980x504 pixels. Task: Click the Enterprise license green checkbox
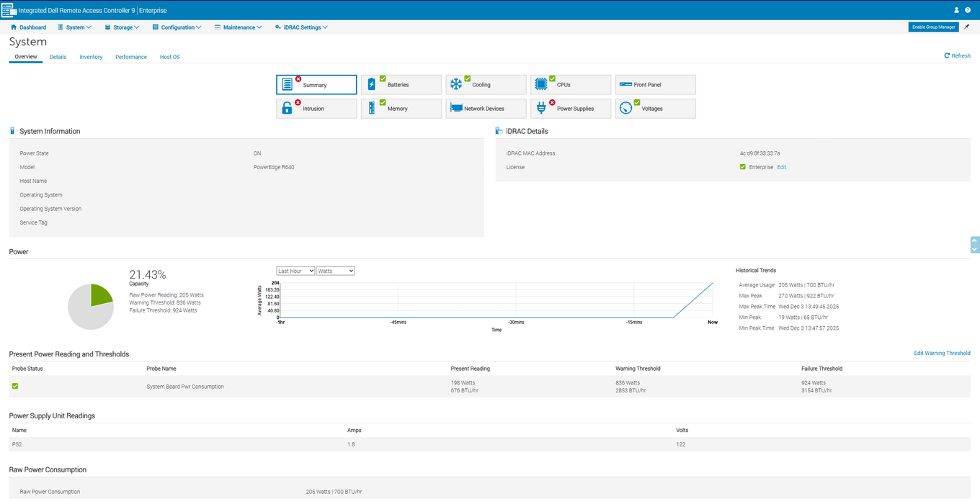point(743,167)
